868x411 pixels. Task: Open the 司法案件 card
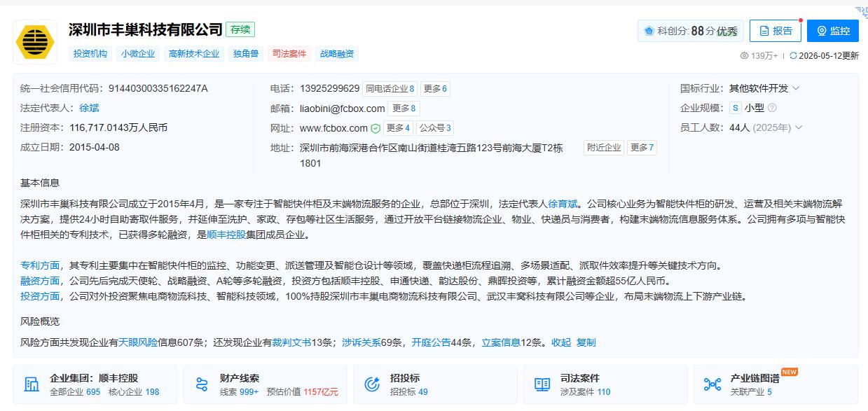606,384
